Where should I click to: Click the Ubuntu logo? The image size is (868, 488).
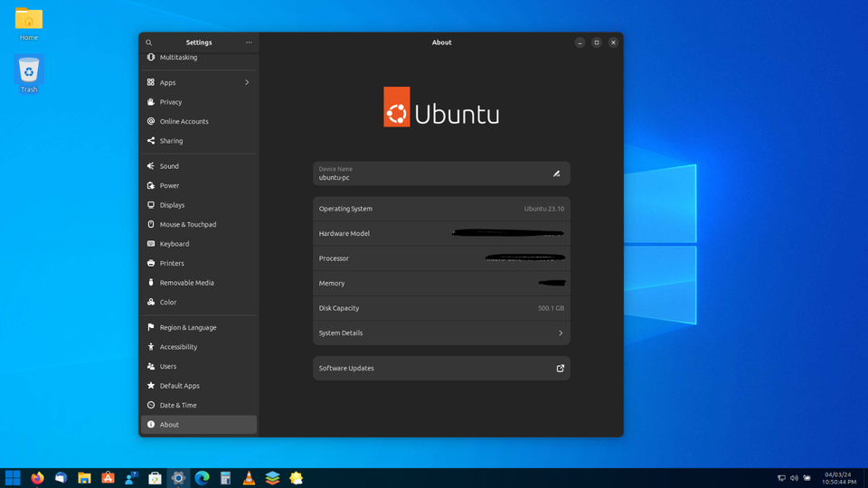pos(441,108)
